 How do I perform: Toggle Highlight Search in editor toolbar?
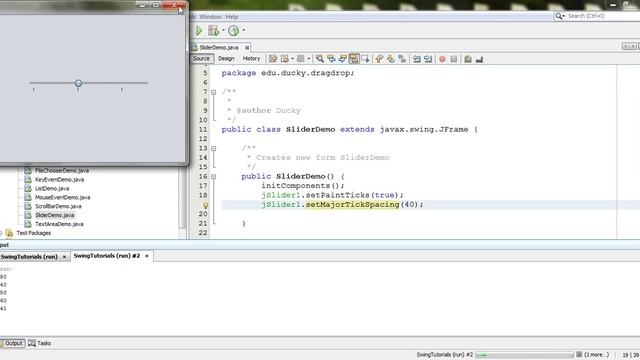354,59
